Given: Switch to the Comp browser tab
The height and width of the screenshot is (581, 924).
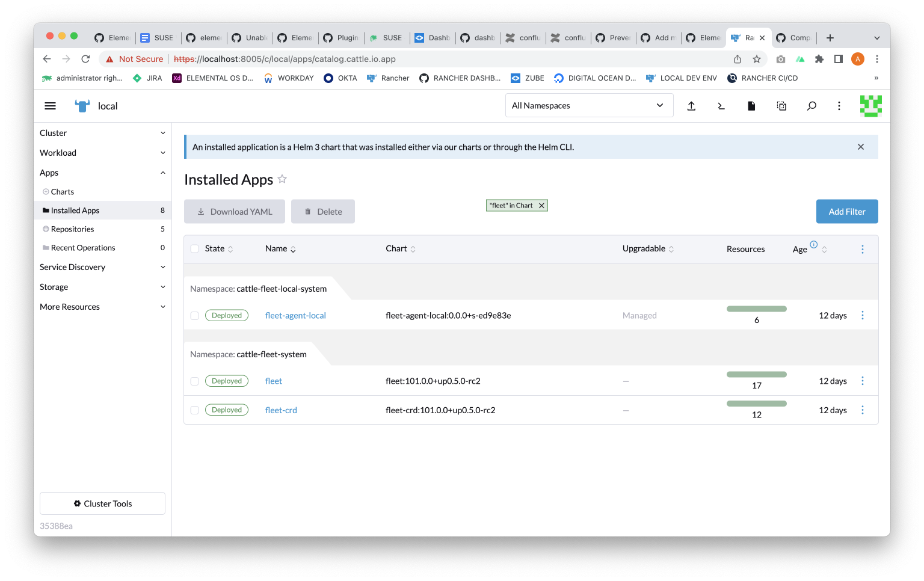Looking at the screenshot, I should click(x=794, y=38).
